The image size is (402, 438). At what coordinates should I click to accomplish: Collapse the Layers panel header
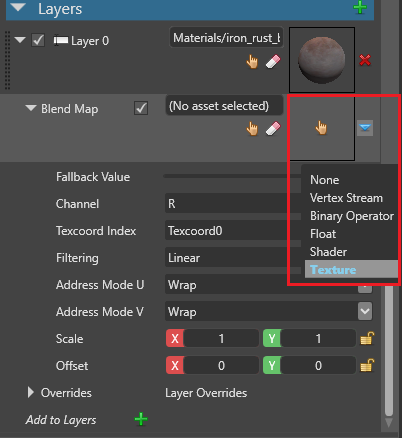click(x=18, y=7)
